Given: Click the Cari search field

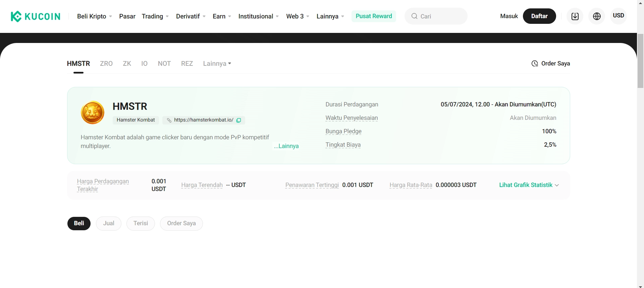Looking at the screenshot, I should click(x=440, y=16).
